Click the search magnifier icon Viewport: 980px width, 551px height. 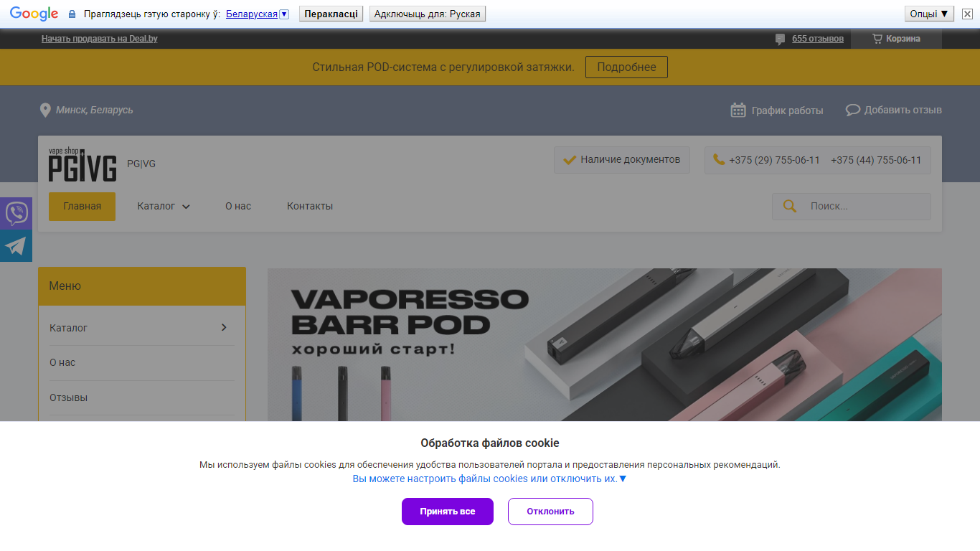[x=790, y=206]
